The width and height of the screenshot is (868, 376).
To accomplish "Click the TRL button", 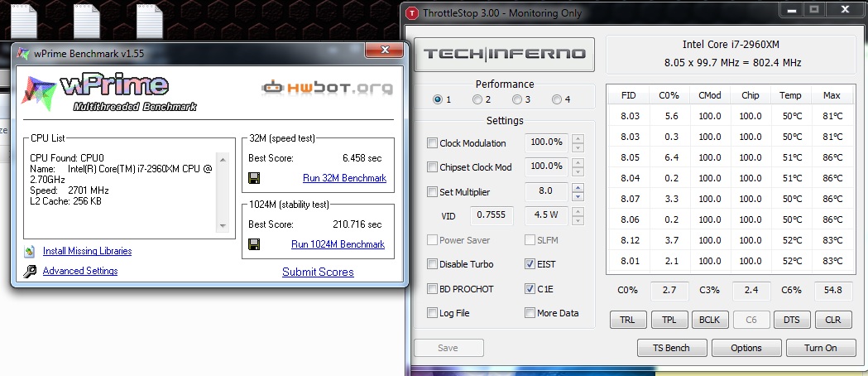I will [x=628, y=320].
